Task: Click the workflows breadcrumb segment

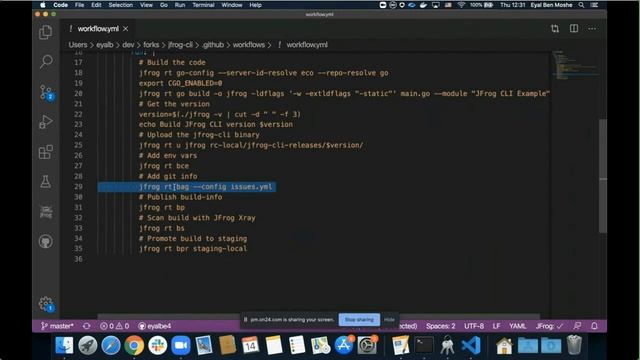Action: coord(249,45)
